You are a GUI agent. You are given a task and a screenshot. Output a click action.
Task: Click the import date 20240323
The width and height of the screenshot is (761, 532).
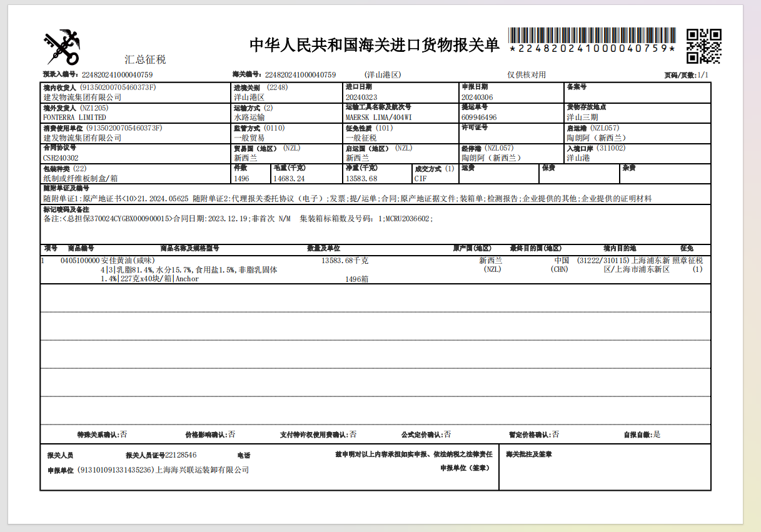point(361,98)
